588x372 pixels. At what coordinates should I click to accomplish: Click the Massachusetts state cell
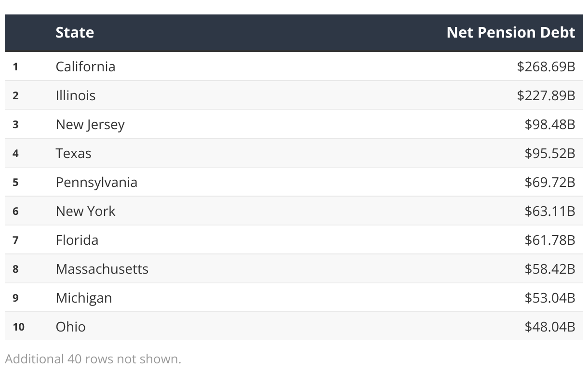[x=102, y=269]
